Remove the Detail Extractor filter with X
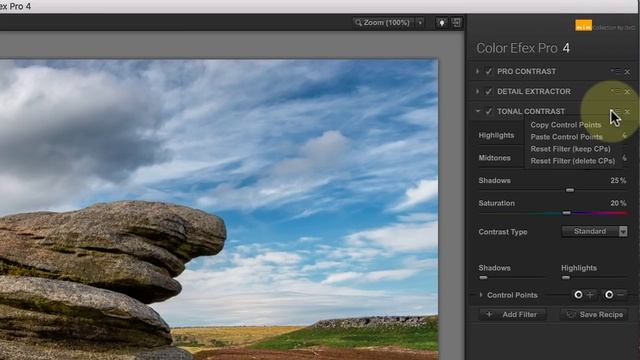Screen dimensions: 640x360 click(x=627, y=92)
